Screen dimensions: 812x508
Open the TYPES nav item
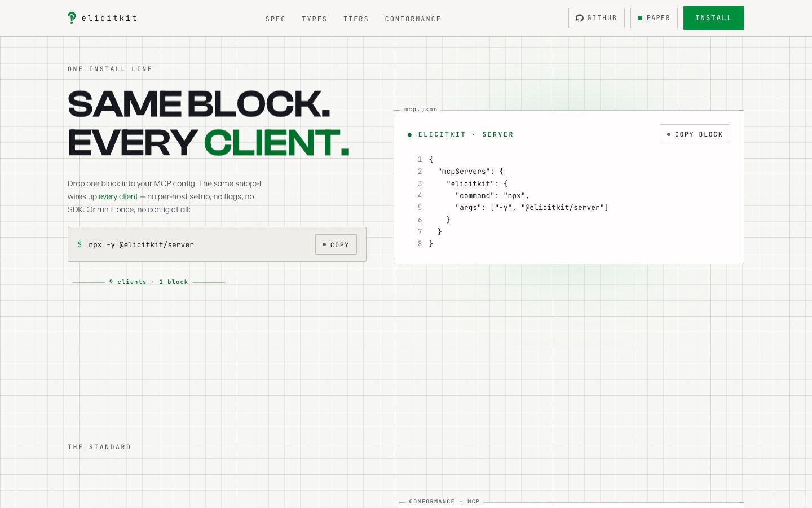point(315,19)
